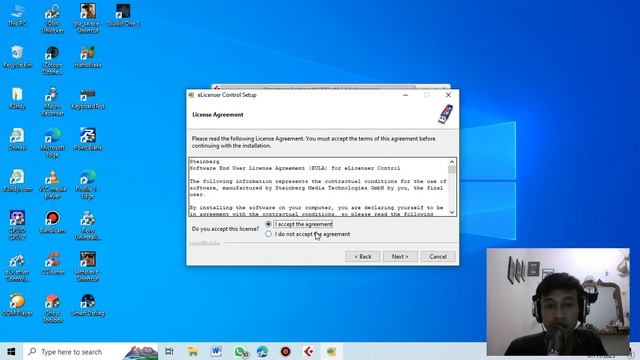Screen dimensions: 640x360
Task: Open Word from the taskbar
Action: 216,351
